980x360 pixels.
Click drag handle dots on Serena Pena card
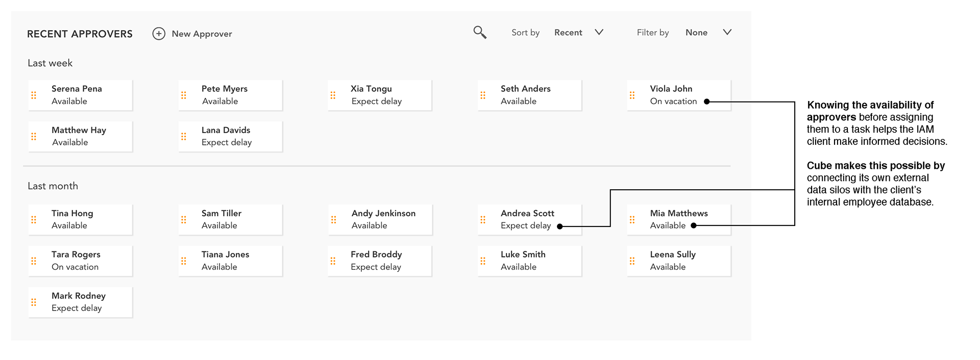34,95
